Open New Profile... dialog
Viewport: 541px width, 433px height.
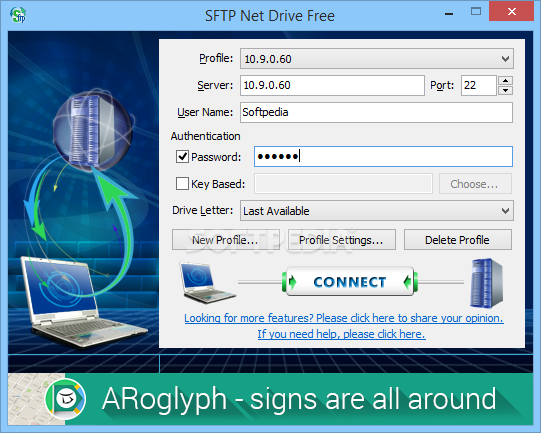click(x=226, y=240)
